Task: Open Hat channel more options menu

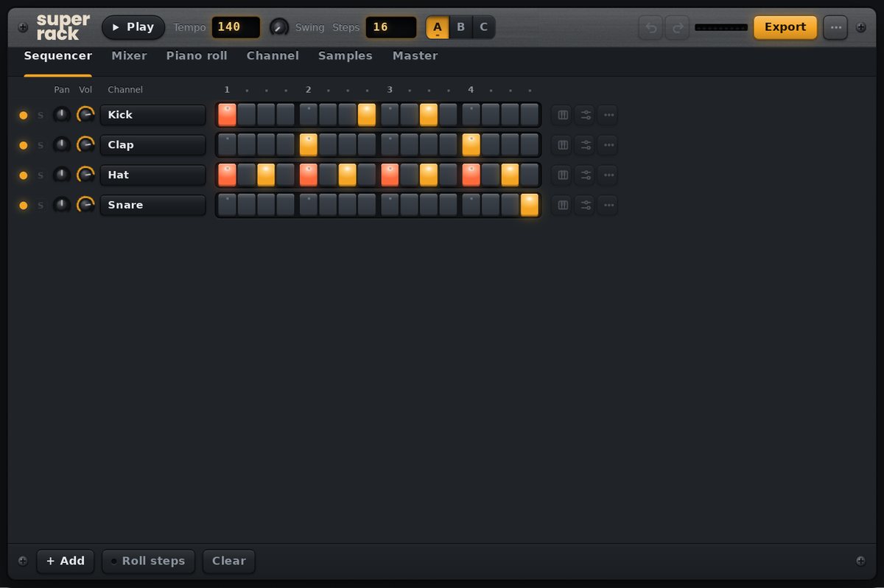Action: click(x=608, y=175)
